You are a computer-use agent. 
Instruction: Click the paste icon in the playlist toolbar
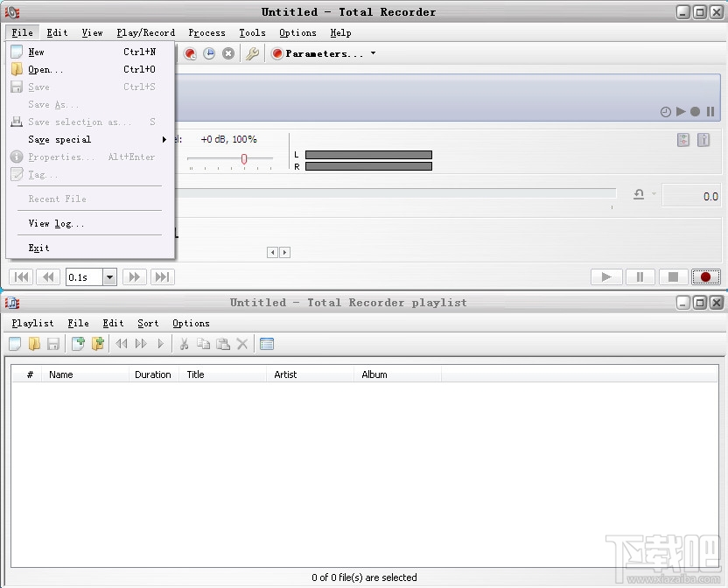(x=222, y=343)
